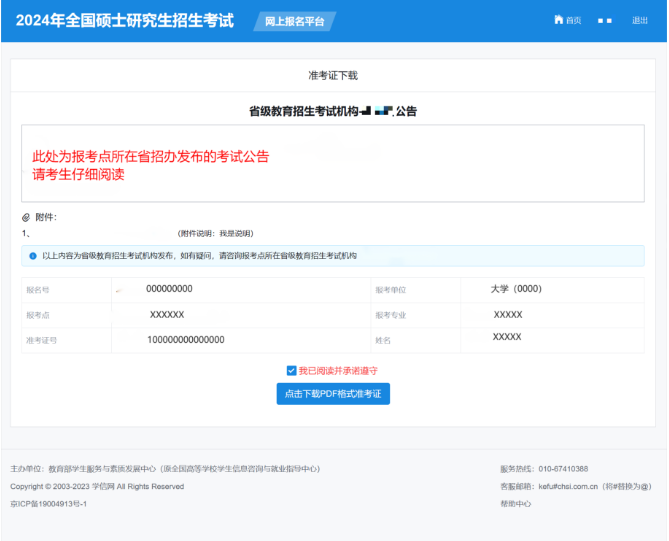Open the 帮助中心 link in footer
Image resolution: width=669 pixels, height=541 pixels.
(x=515, y=504)
